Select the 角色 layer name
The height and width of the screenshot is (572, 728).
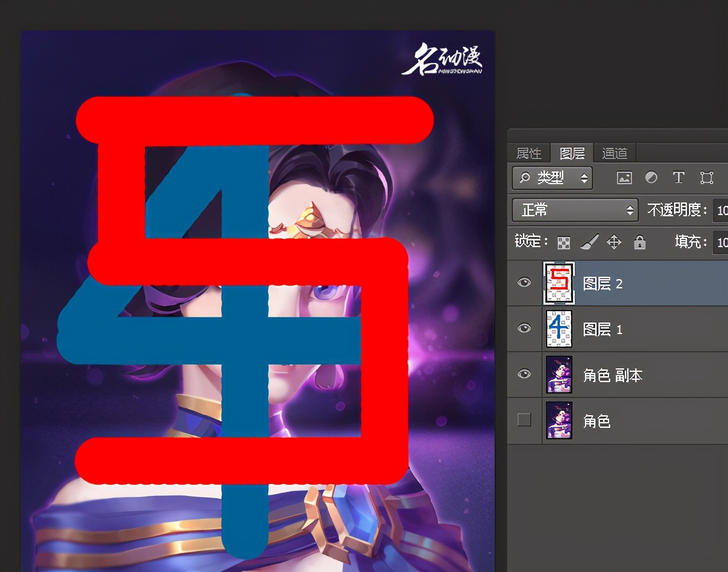(597, 421)
